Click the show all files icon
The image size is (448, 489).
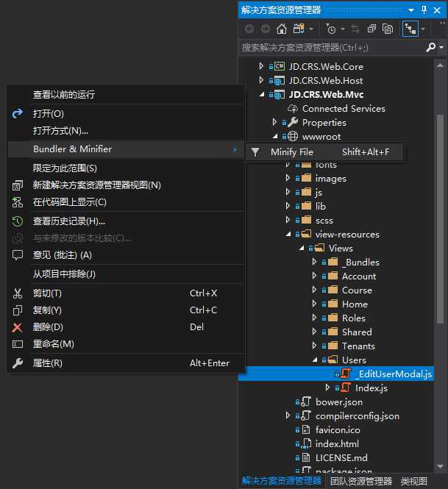tap(388, 29)
